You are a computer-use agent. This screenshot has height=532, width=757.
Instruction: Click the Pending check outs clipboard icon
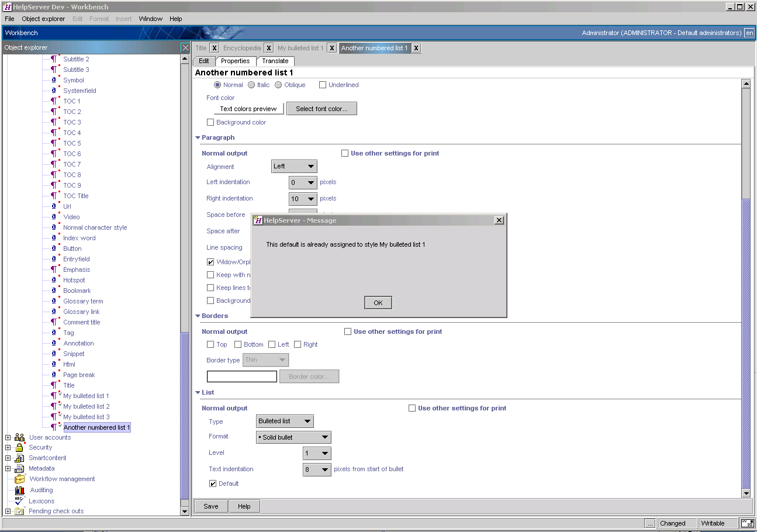click(20, 511)
